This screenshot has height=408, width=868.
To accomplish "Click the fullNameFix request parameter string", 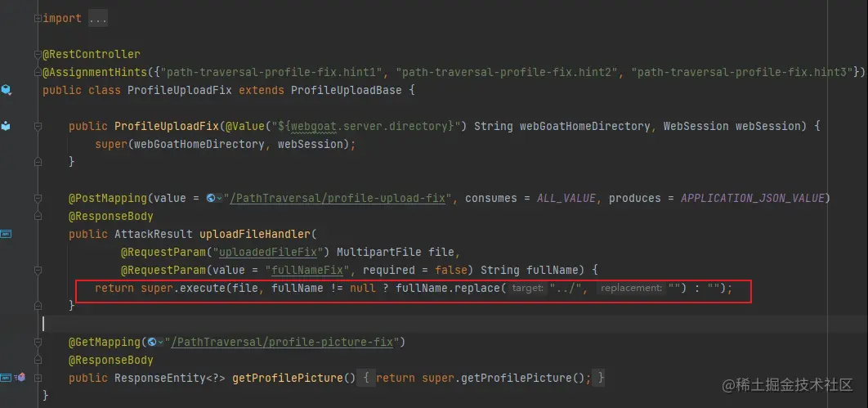I will 307,270.
